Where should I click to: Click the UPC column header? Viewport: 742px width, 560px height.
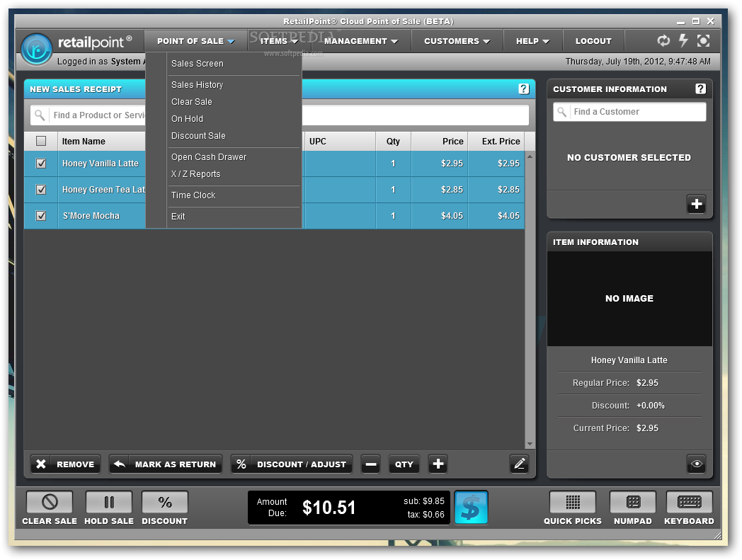click(340, 141)
